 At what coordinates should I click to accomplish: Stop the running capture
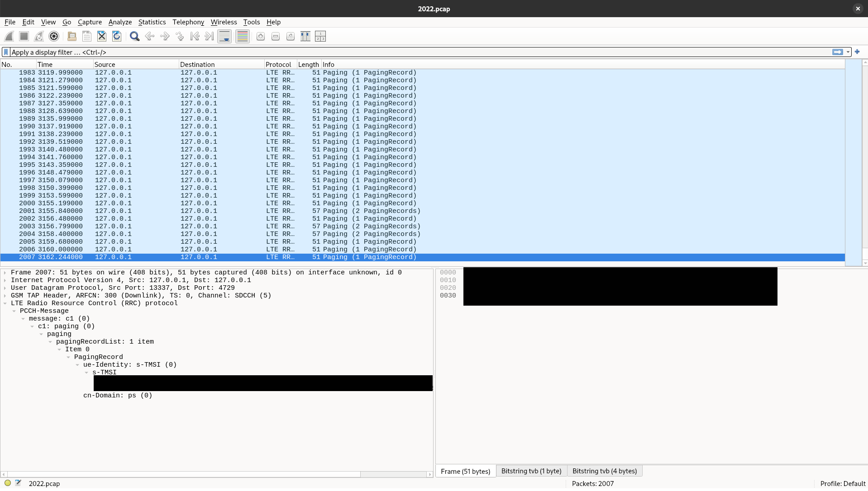tap(24, 36)
